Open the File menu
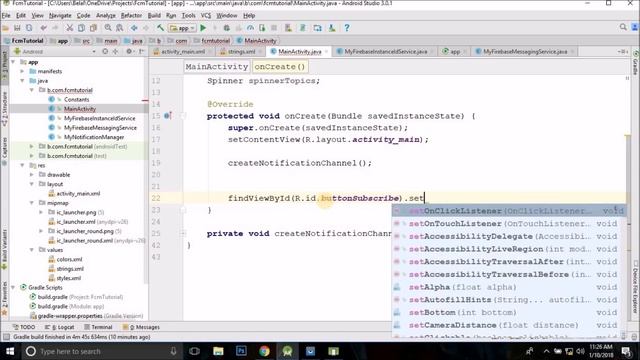Viewport: 640px width, 360px height. (6, 16)
